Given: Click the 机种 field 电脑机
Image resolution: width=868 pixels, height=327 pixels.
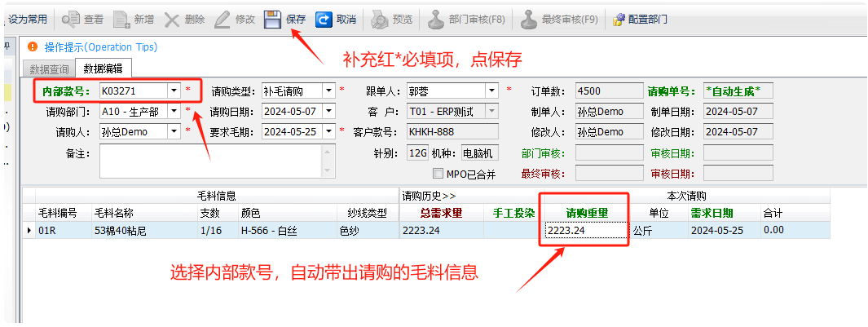Looking at the screenshot, I should 479,153.
